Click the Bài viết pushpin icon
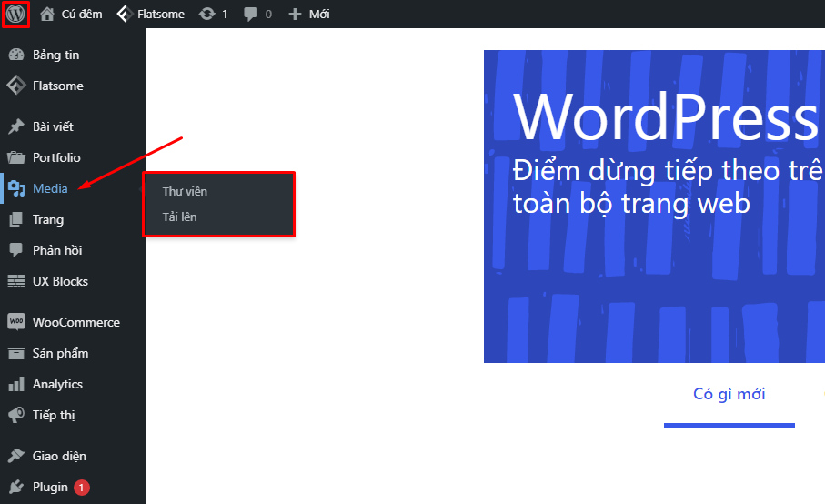The width and height of the screenshot is (825, 504). 16,126
